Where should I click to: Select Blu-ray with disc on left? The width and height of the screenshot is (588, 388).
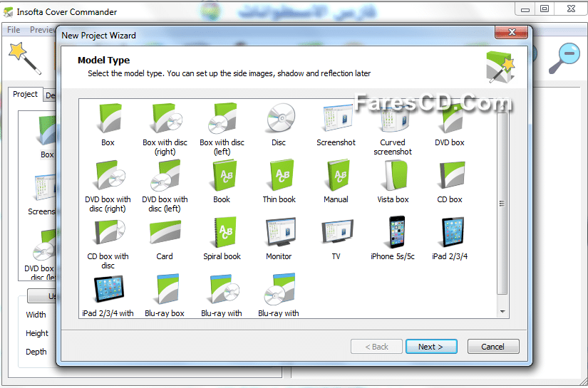click(279, 296)
